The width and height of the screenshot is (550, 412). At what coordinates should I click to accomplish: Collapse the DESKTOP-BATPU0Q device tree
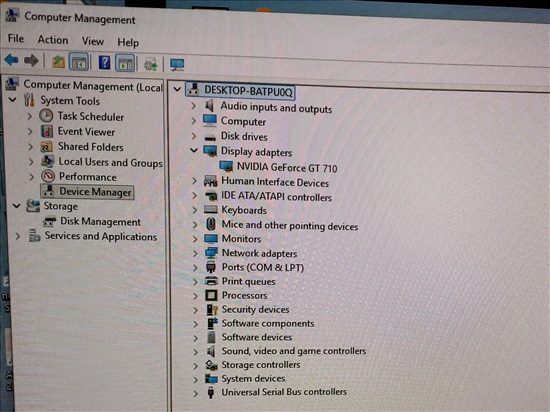[177, 89]
